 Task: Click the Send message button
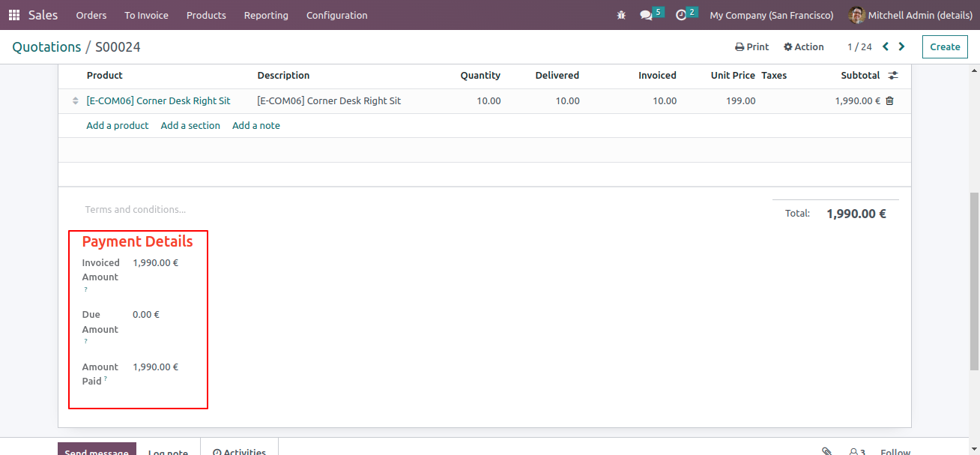tap(97, 448)
